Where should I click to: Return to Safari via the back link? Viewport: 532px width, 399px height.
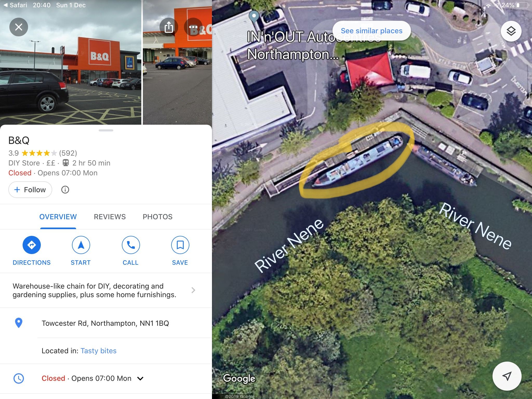(15, 5)
